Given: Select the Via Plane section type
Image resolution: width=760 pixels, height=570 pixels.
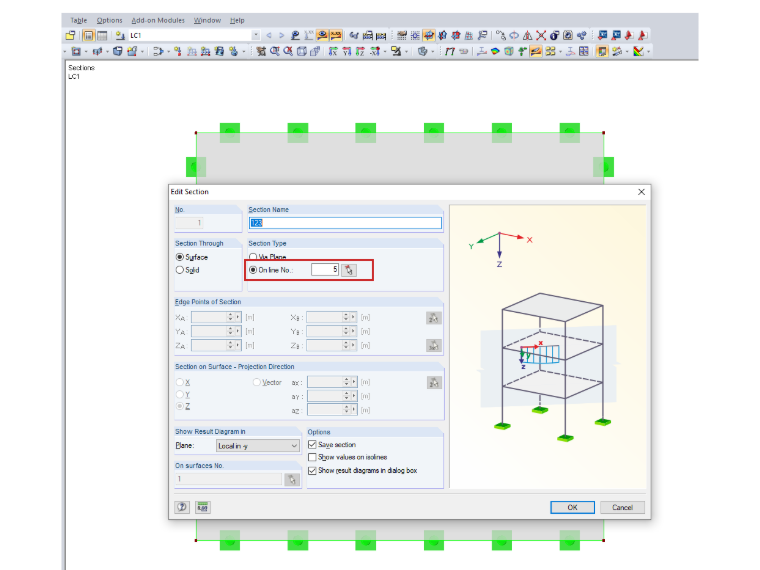Looking at the screenshot, I should point(253,257).
